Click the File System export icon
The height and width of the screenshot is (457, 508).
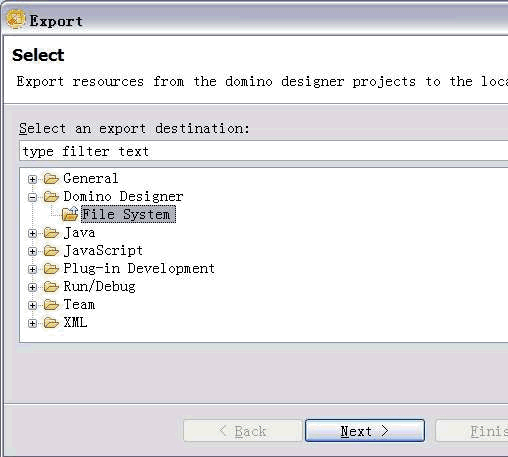(70, 214)
